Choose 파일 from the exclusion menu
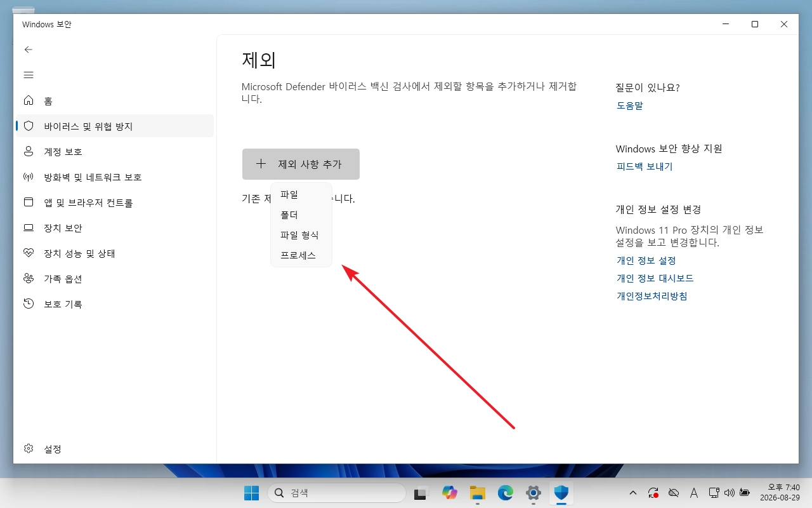Screen dimensions: 812x508 coord(301,194)
